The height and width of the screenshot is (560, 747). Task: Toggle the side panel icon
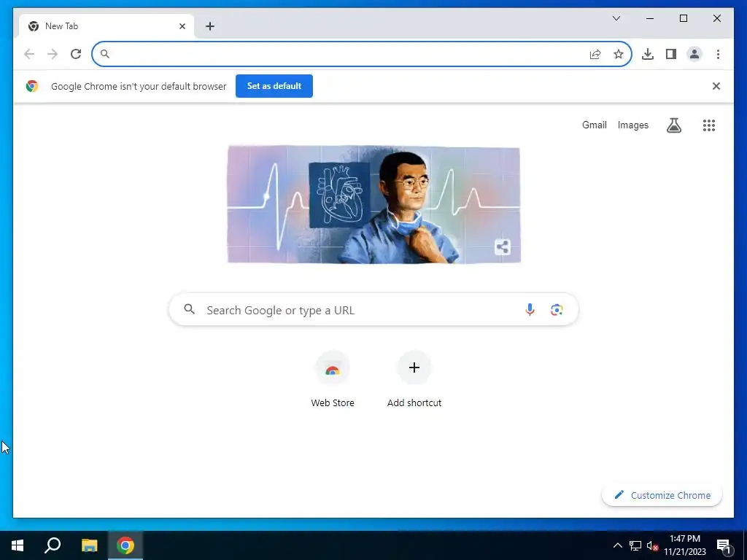(671, 54)
